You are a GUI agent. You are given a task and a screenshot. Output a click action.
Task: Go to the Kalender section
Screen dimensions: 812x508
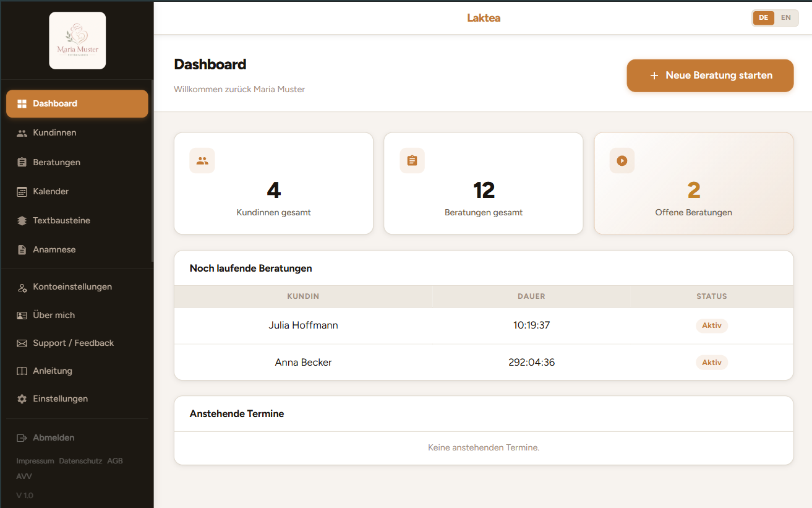click(77, 192)
